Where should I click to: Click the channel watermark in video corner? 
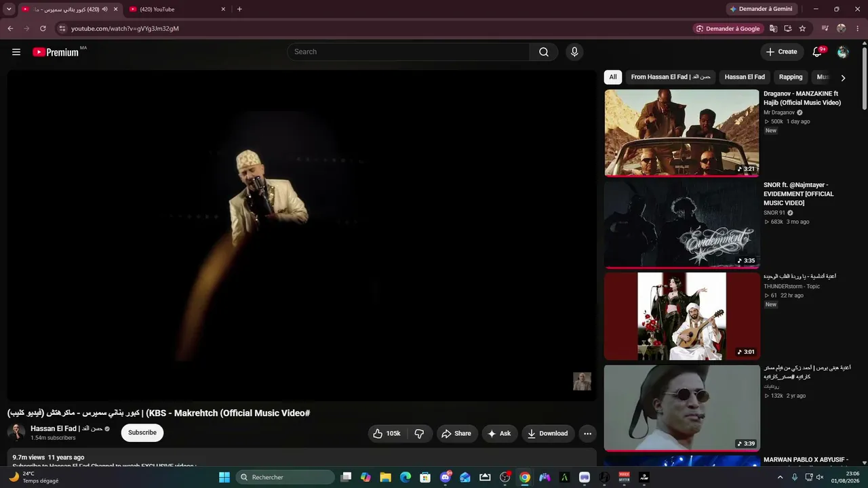pyautogui.click(x=582, y=382)
